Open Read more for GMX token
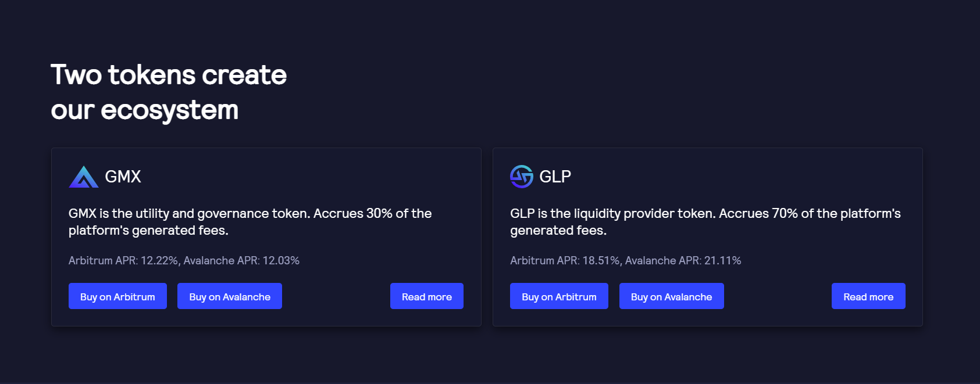 [x=426, y=296]
